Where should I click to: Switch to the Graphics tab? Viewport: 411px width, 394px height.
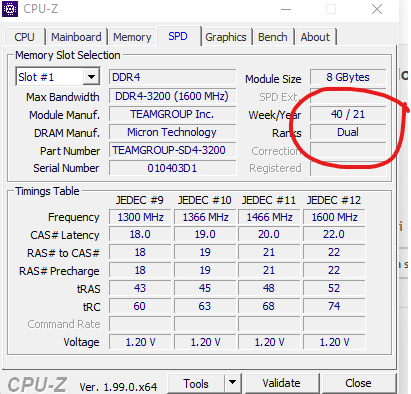tap(226, 37)
